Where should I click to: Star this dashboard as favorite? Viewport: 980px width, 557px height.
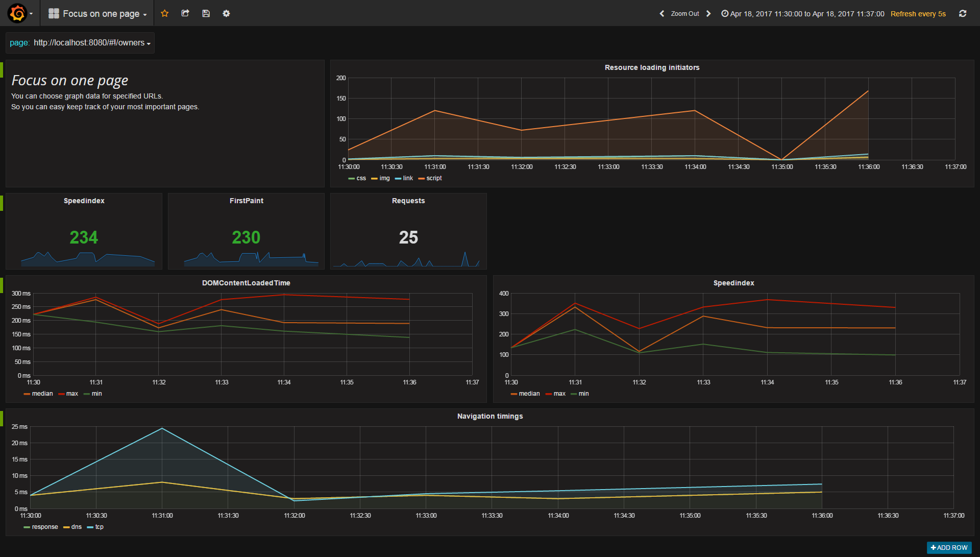click(164, 14)
